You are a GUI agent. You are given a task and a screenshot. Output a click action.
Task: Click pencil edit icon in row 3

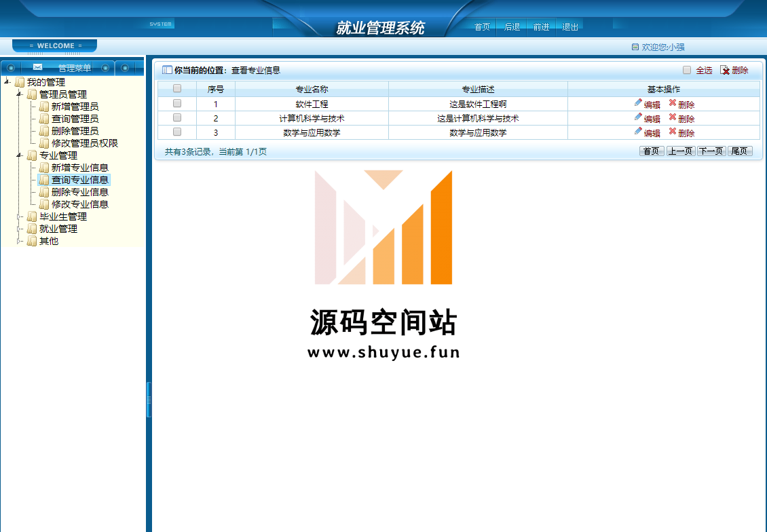point(638,131)
